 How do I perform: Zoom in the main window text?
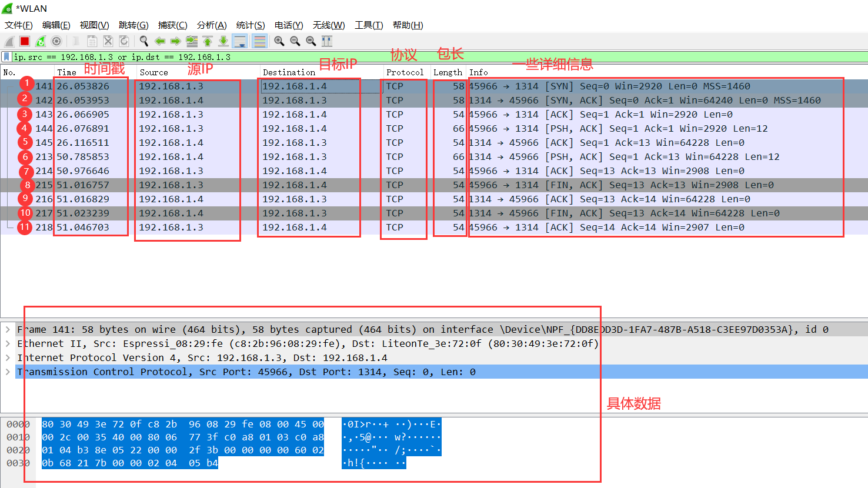tap(279, 41)
